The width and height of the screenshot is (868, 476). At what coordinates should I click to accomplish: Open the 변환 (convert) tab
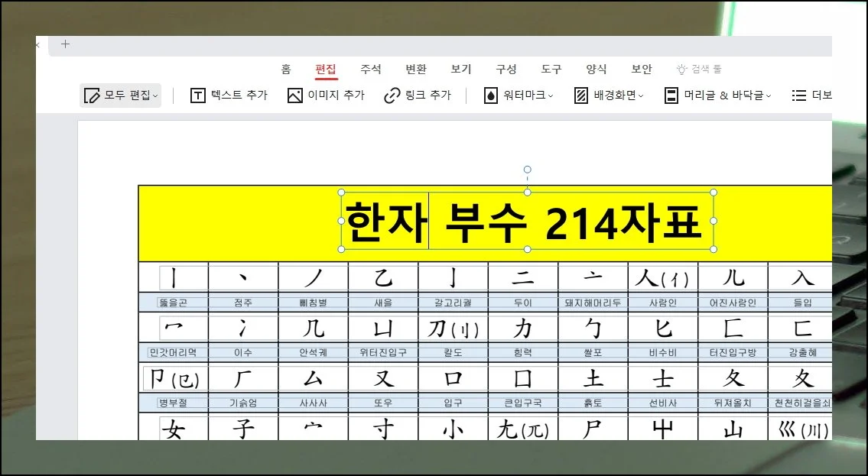416,69
